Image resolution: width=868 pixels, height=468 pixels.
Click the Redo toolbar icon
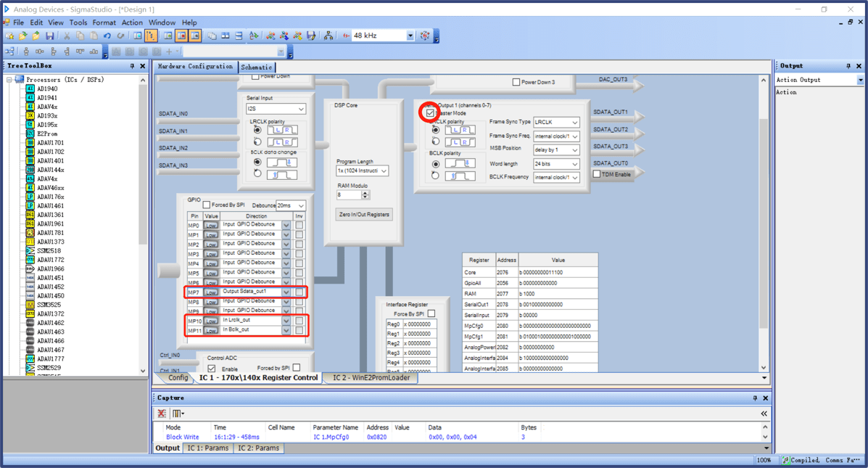(x=120, y=35)
